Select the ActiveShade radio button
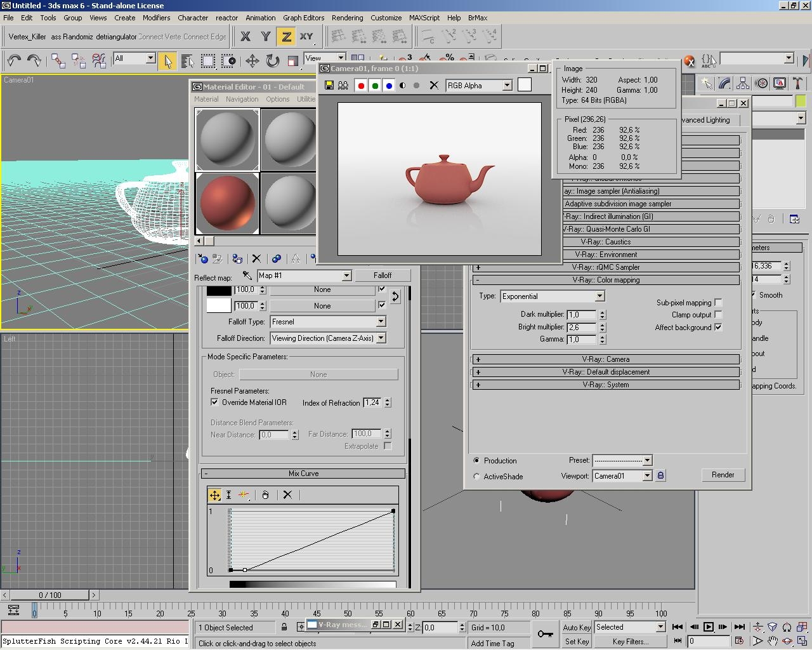812x650 pixels. coord(476,476)
